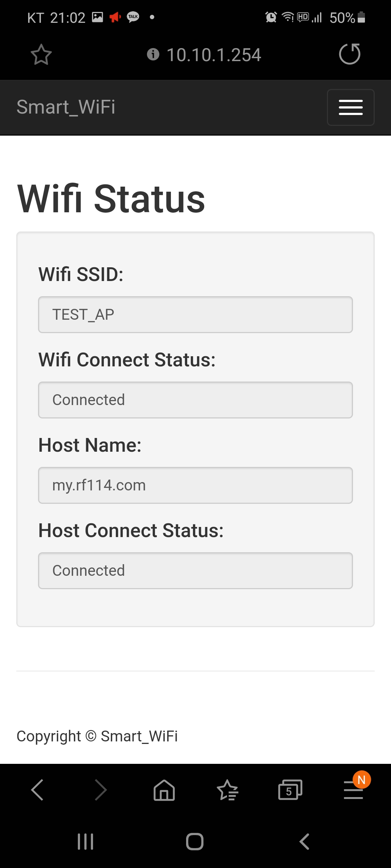Tap the site info icon beside address
Screen dimensions: 391x868
pos(153,54)
